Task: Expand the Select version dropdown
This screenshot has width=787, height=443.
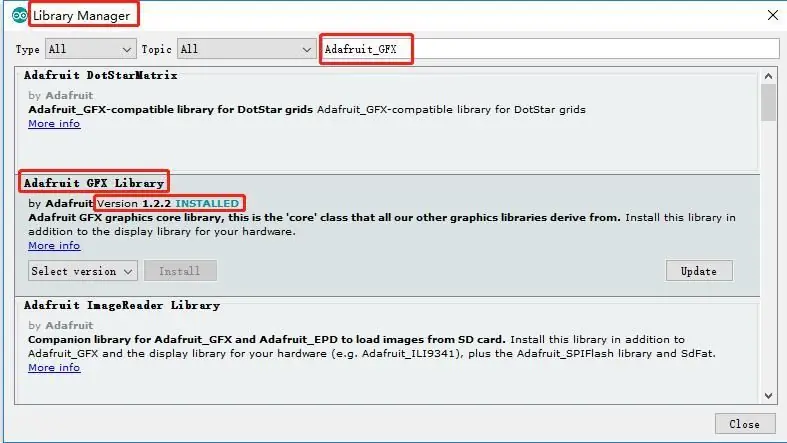Action: tap(83, 271)
